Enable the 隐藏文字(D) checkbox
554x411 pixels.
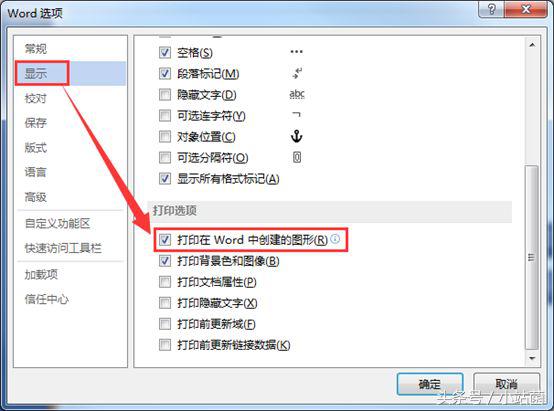[x=165, y=94]
